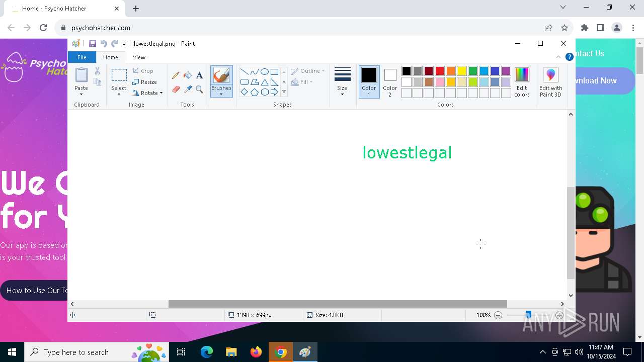Pick the yellow color swatch
Screen dimensions: 644x362
tap(462, 71)
